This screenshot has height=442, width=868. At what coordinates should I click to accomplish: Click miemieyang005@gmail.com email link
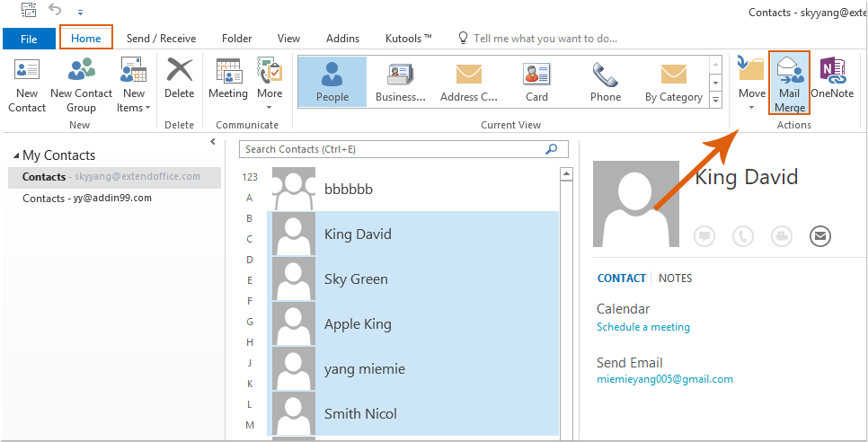tap(665, 379)
